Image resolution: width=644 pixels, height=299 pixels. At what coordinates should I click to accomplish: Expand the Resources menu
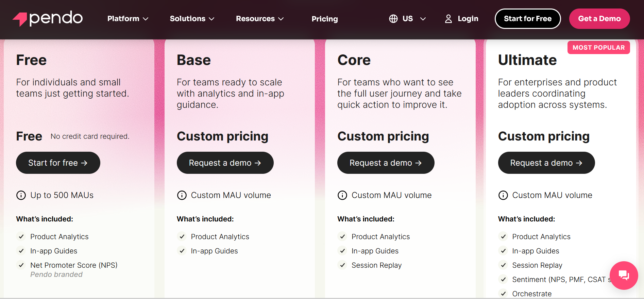click(x=260, y=19)
